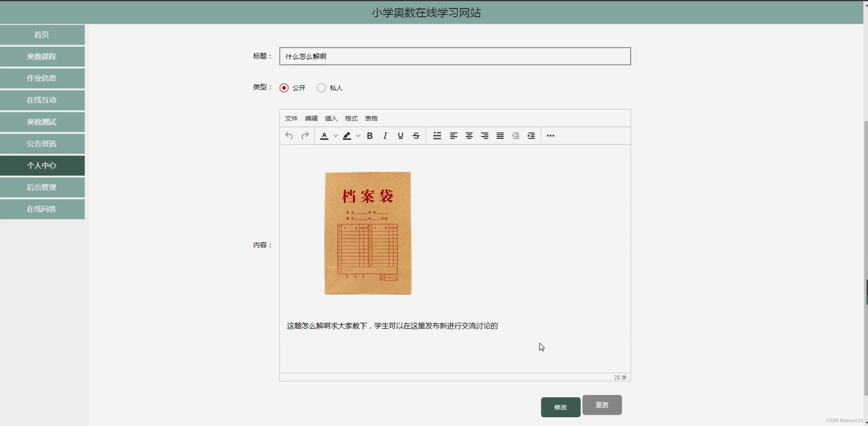The image size is (868, 426).
Task: Show more toolbar options (three dots)
Action: 550,136
